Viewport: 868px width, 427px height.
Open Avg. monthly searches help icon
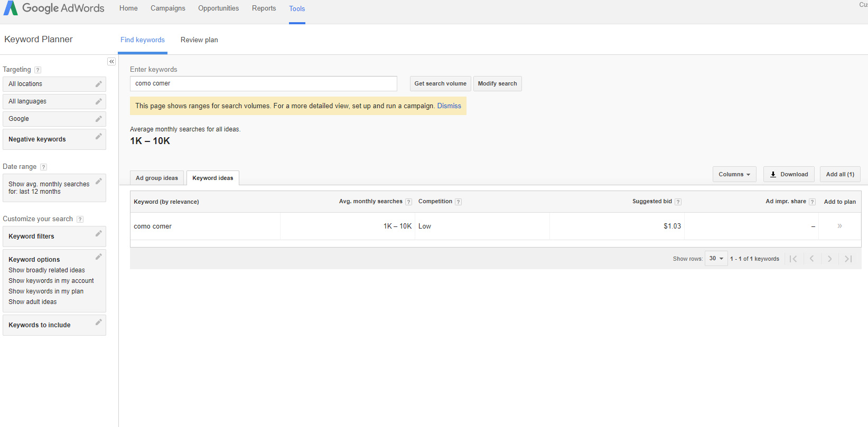point(408,202)
